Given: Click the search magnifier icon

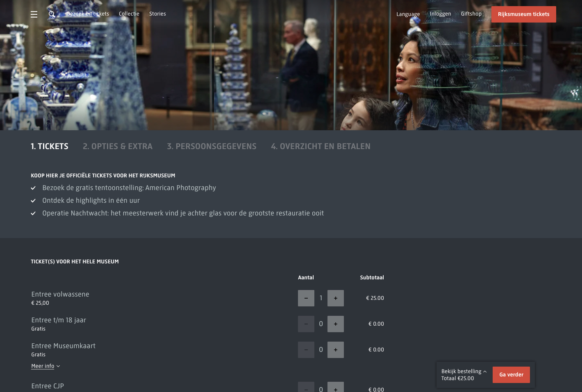Looking at the screenshot, I should coord(52,14).
